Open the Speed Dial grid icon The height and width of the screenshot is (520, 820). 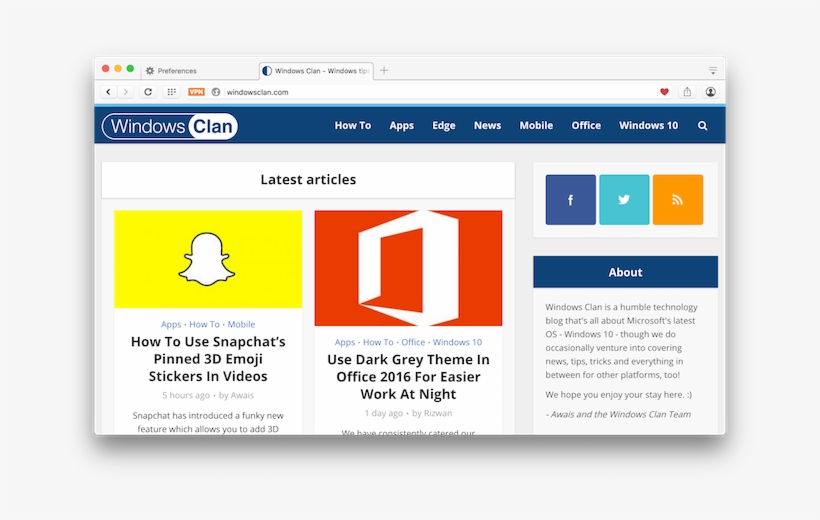coord(171,92)
